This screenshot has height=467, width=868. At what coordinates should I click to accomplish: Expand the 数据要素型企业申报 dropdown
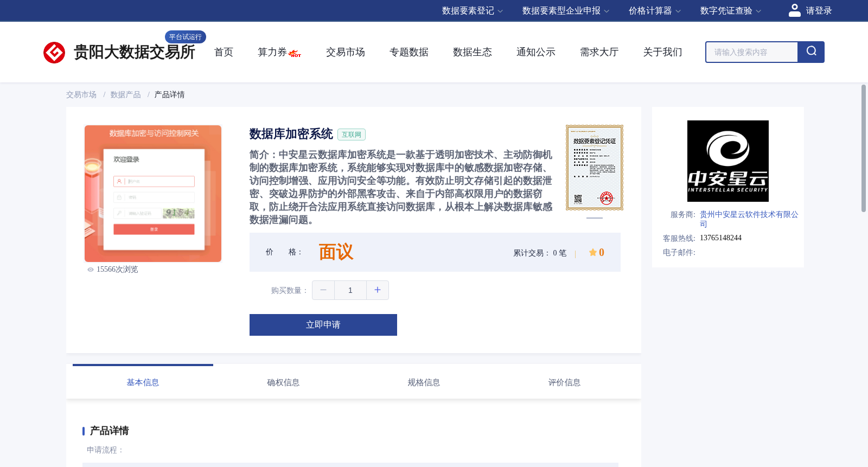[x=566, y=11]
